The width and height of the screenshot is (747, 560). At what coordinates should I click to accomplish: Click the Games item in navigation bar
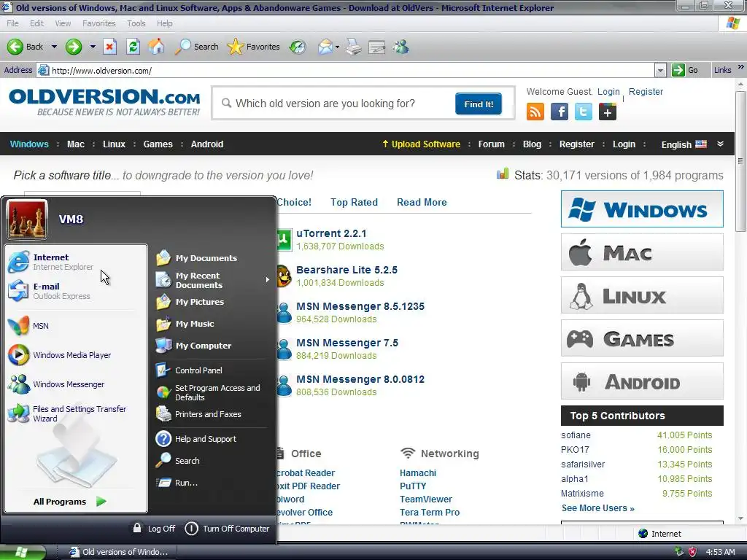click(158, 144)
